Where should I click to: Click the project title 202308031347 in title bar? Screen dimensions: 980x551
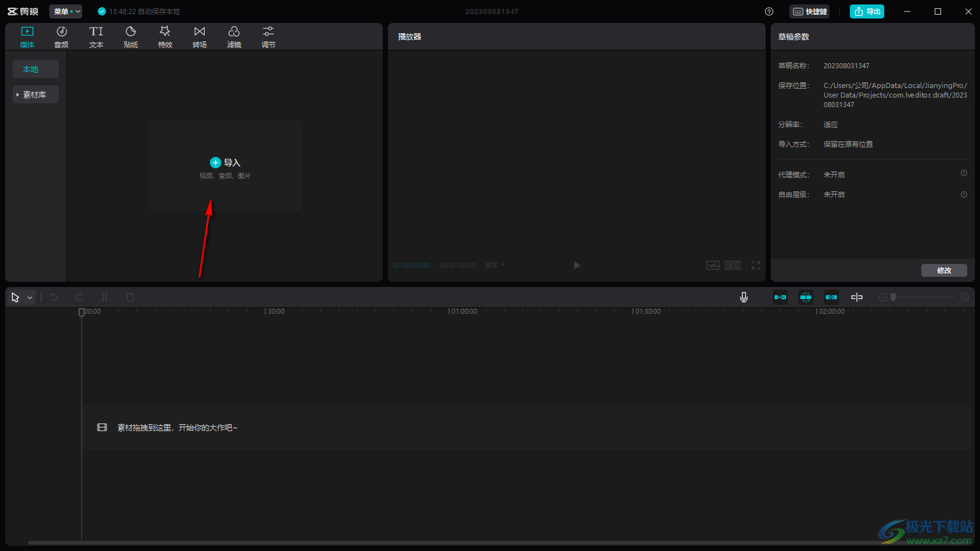[491, 11]
